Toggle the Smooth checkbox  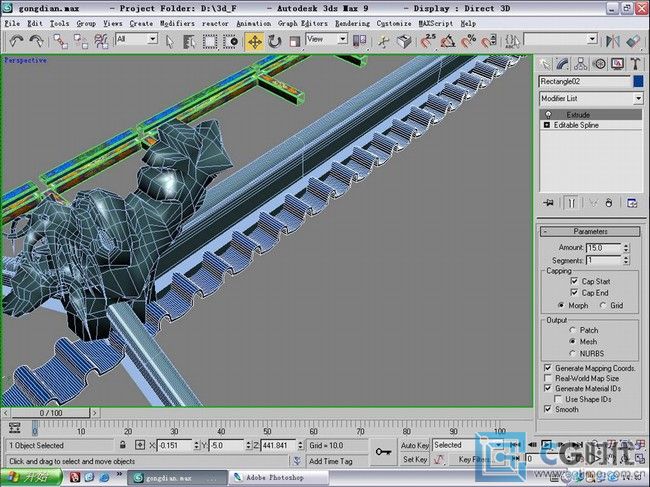pyautogui.click(x=548, y=409)
